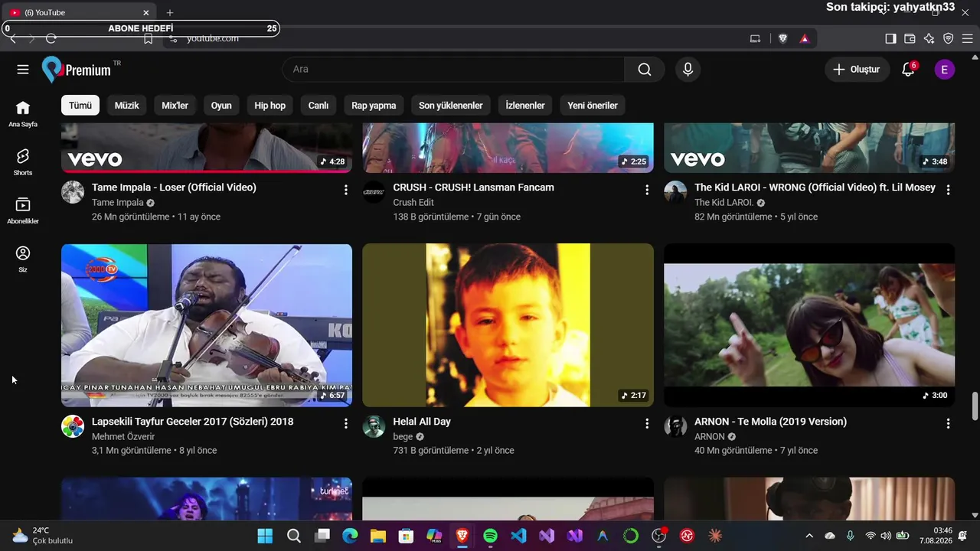
Task: Open Brave Wallet icon
Action: [910, 38]
